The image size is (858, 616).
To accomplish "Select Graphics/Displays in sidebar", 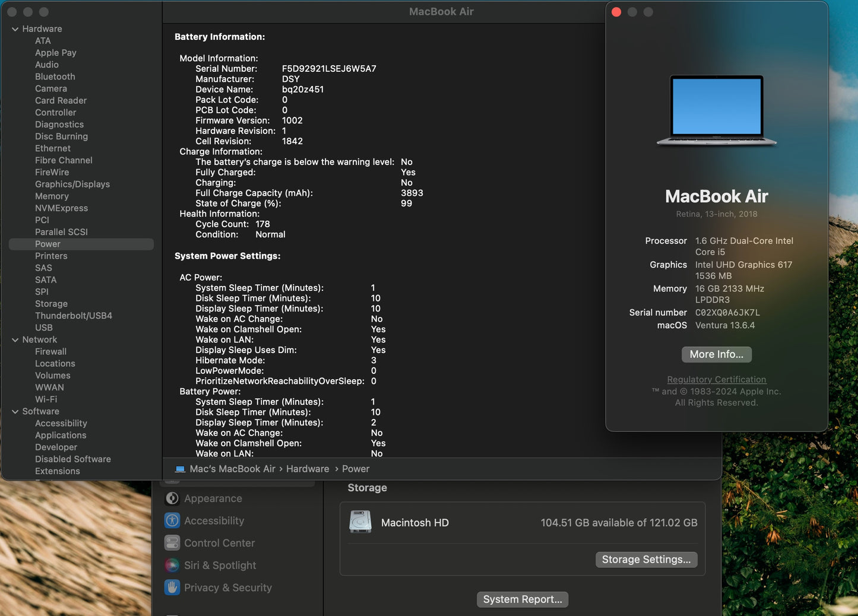I will [x=72, y=184].
